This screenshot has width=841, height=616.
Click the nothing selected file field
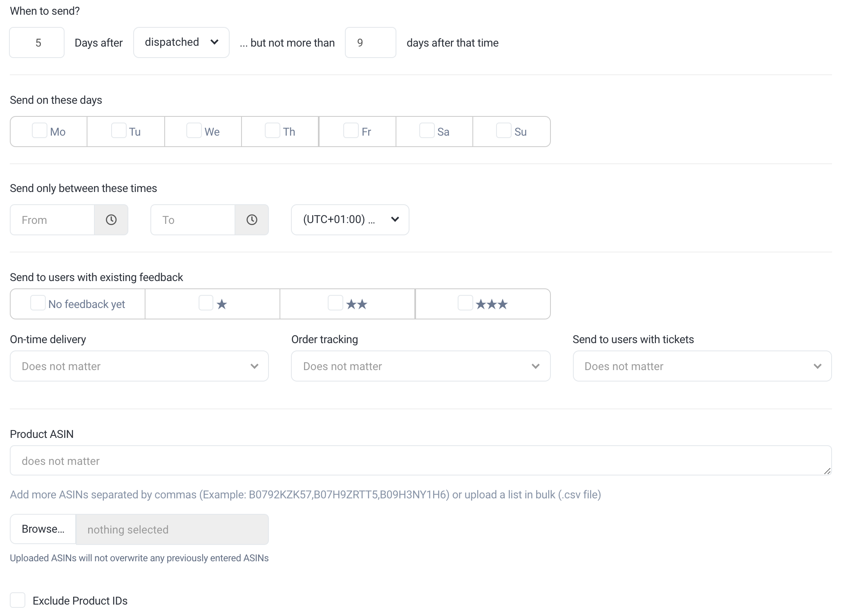tap(172, 529)
